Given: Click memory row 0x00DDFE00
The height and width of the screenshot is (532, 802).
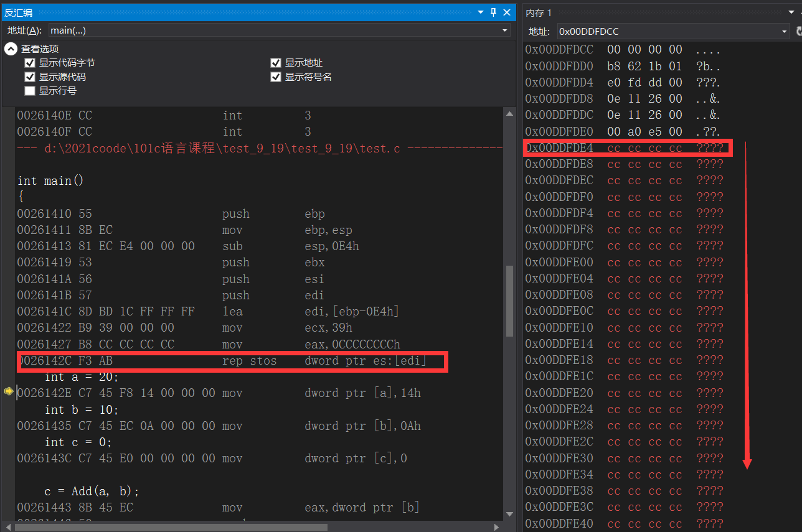Looking at the screenshot, I should pyautogui.click(x=625, y=262).
